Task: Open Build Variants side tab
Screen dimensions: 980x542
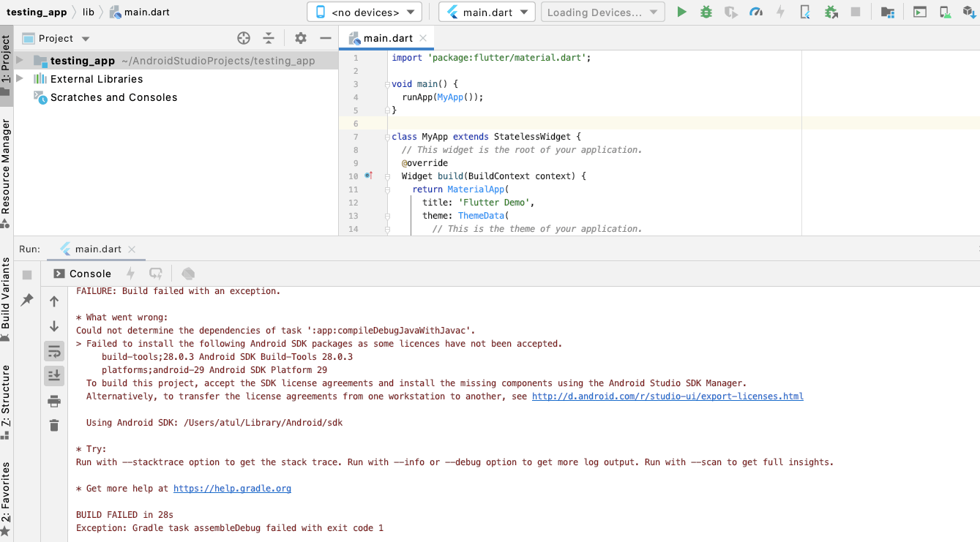Action: 6,298
